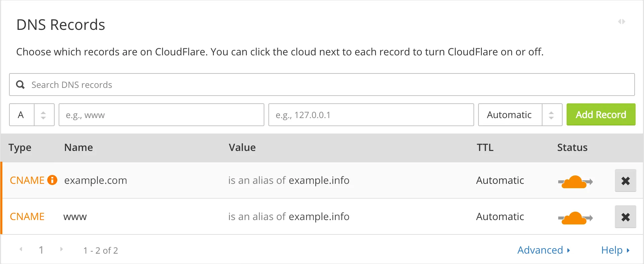
Task: Toggle CloudFlare cloud for example.com record
Action: coord(575,181)
